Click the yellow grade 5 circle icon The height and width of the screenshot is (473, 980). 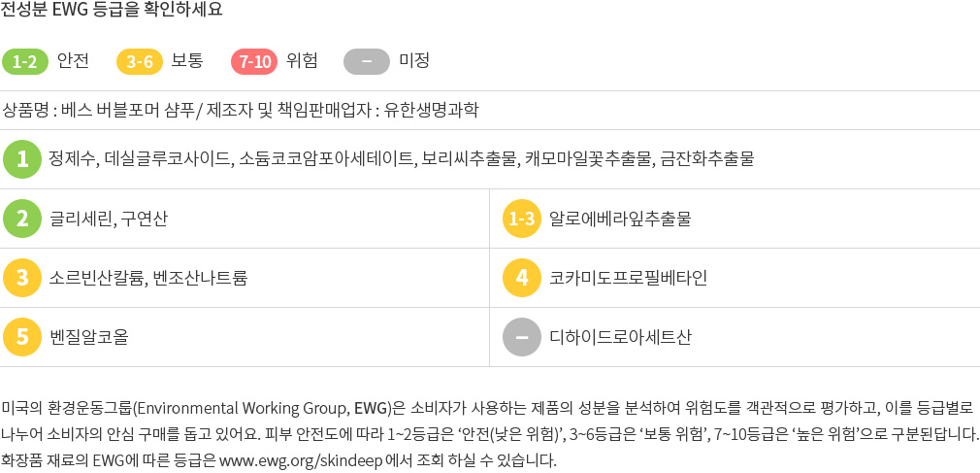(22, 337)
